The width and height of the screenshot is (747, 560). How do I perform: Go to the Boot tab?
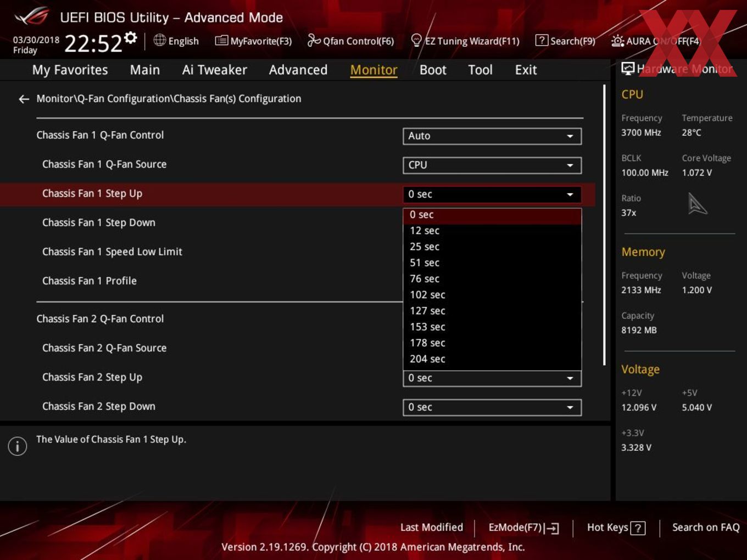coord(433,70)
